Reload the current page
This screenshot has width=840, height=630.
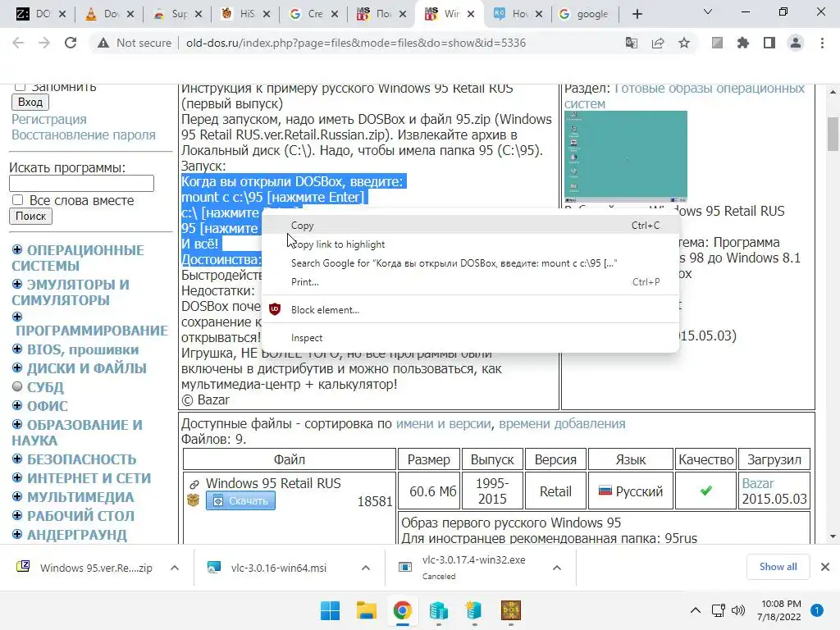click(71, 43)
